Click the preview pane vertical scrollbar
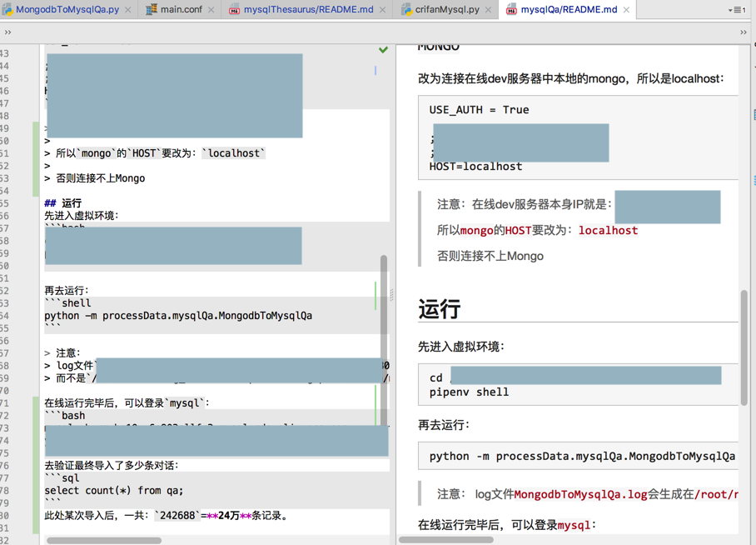 744,347
